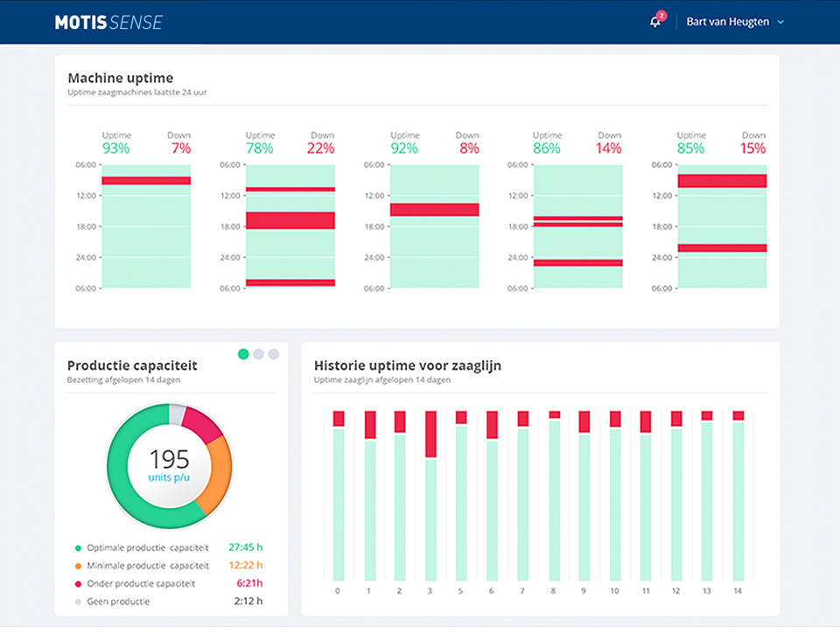The height and width of the screenshot is (627, 840).
Task: Click the 195 units p/u center value
Action: pyautogui.click(x=169, y=463)
